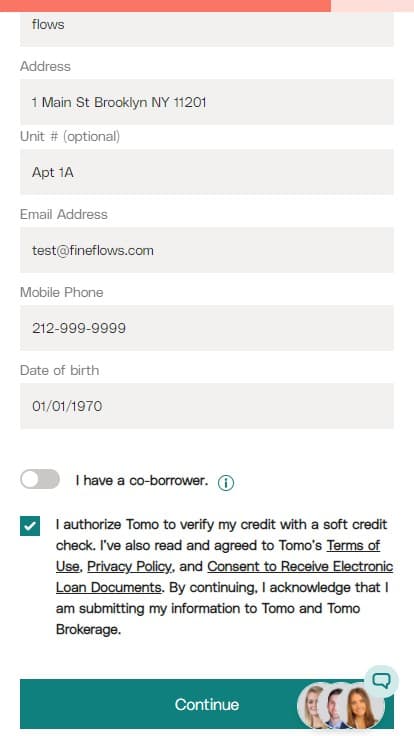Image resolution: width=414 pixels, height=736 pixels.
Task: Edit the Unit # field showing Apt 1A
Action: [x=207, y=172]
